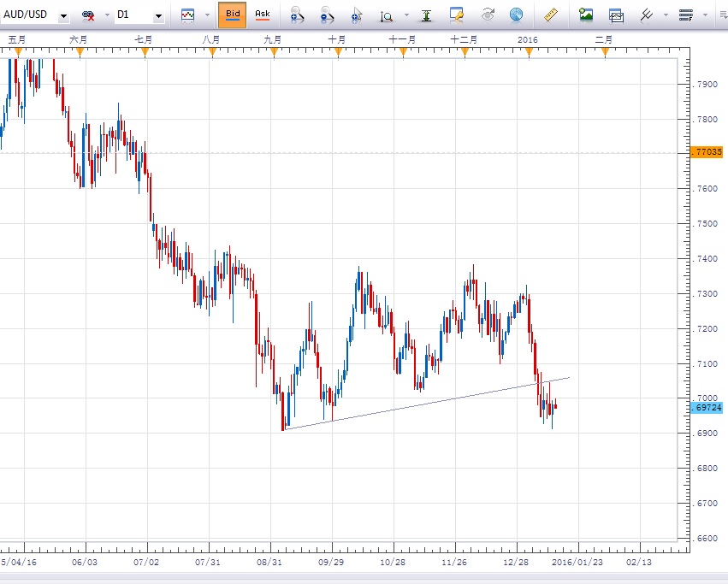Click the orange 2016 timeline marker

[x=529, y=53]
